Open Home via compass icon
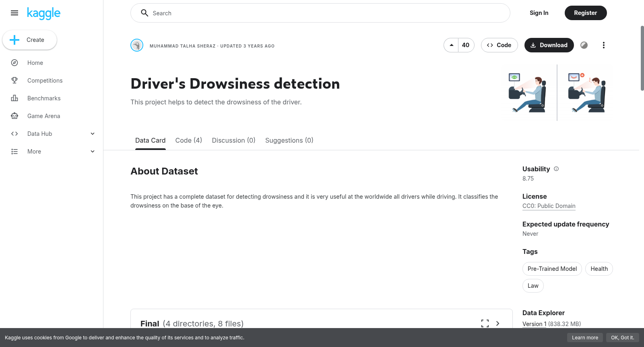The height and width of the screenshot is (347, 644). coord(14,63)
